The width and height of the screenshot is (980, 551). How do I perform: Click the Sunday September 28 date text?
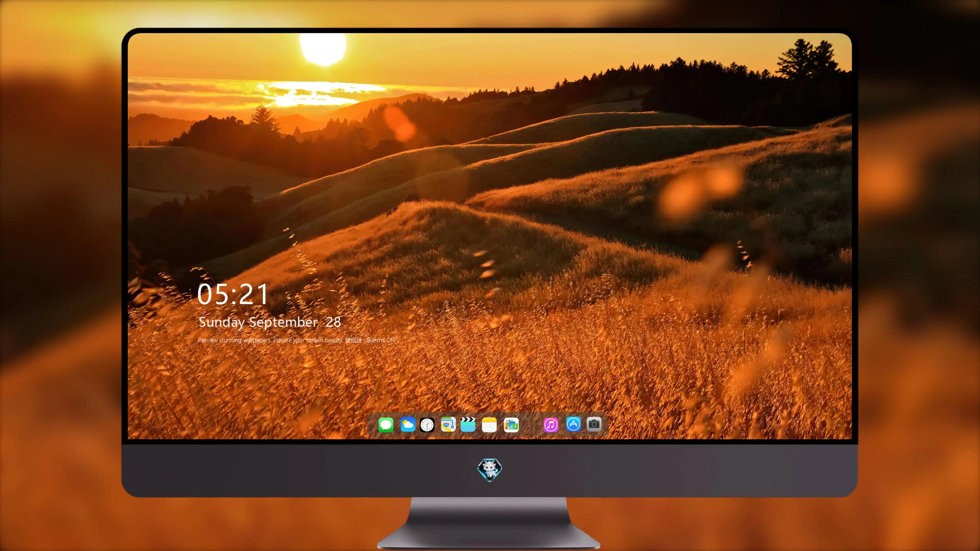point(269,322)
